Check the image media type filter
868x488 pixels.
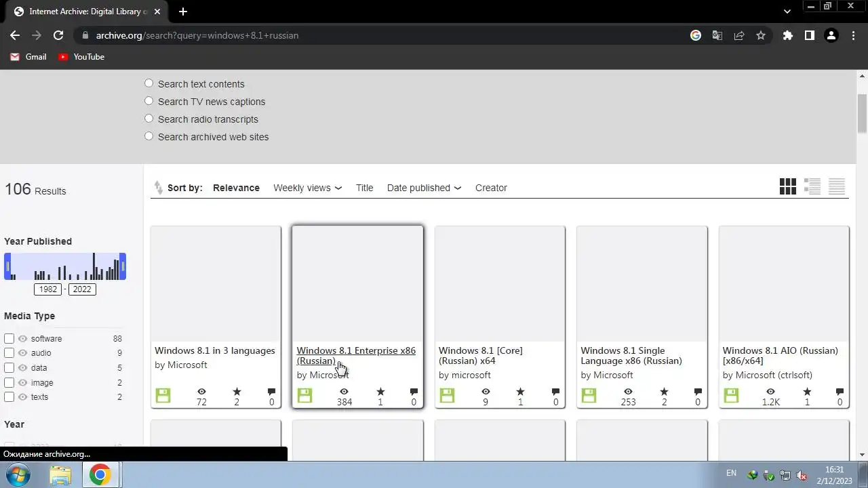9,382
